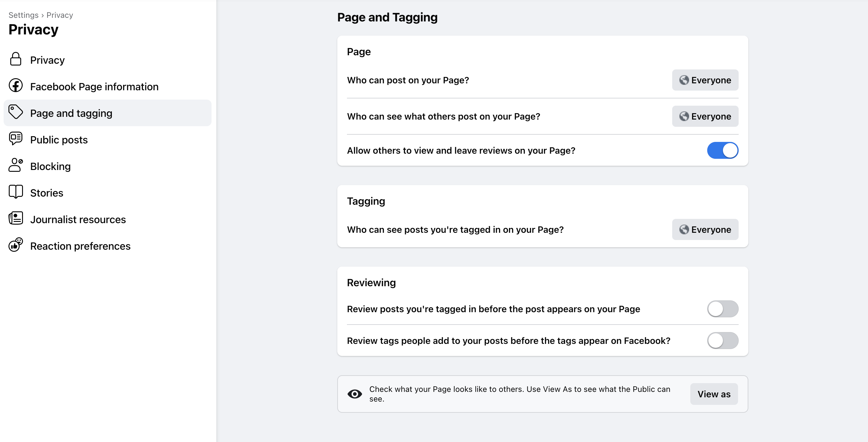868x442 pixels.
Task: Open Everyone dropdown for tagged posts visibility
Action: click(705, 229)
